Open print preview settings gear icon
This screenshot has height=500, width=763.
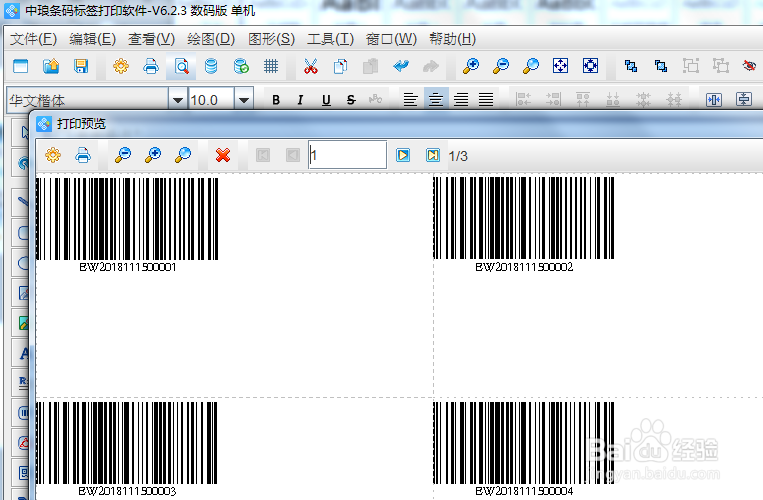click(53, 155)
